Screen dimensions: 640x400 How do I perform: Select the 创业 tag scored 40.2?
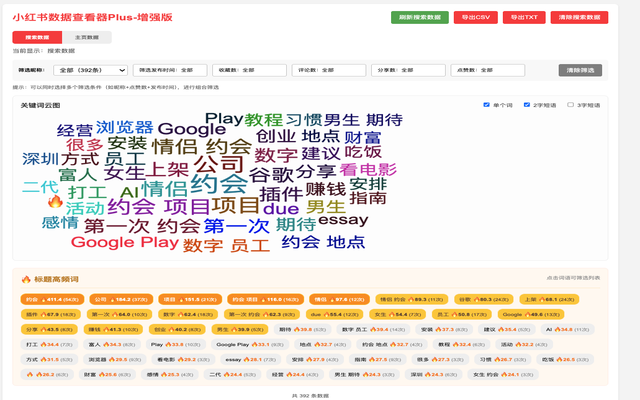tap(177, 329)
